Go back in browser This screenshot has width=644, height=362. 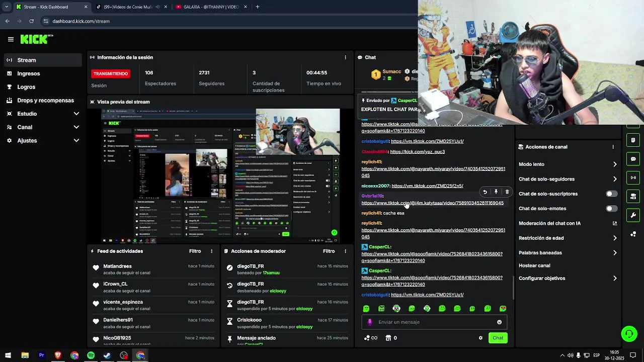[x=7, y=21]
